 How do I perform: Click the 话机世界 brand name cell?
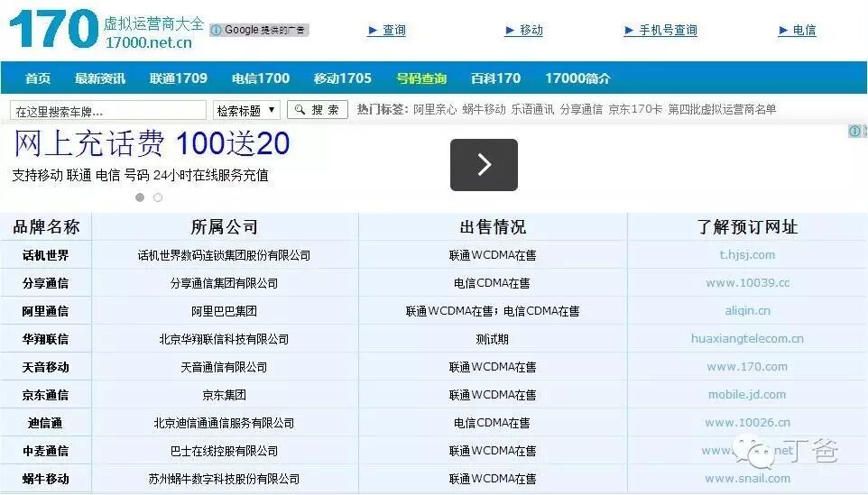coord(45,255)
